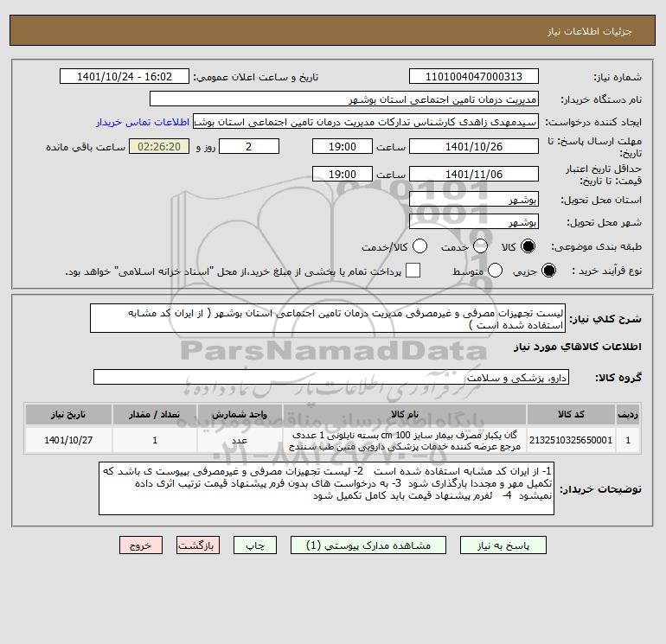Click the نام کالا column header
Image resolution: width=666 pixels, height=644 pixels.
405,414
